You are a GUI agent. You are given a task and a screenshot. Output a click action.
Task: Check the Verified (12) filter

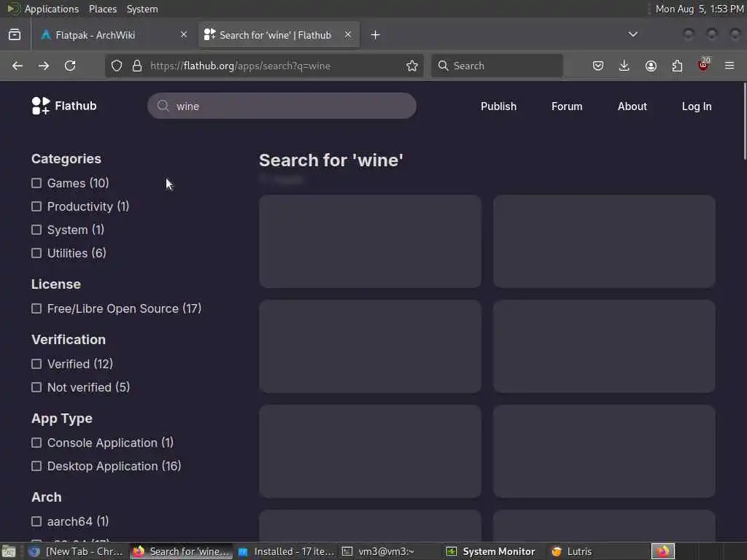coord(36,364)
